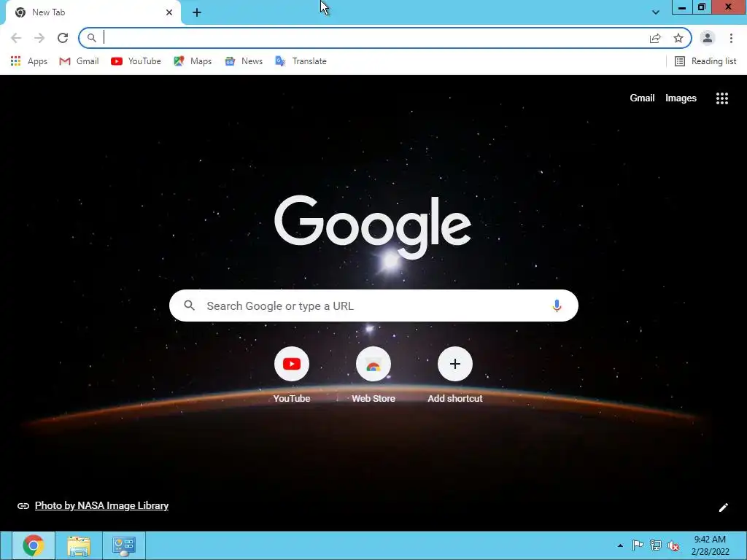Open a new tab with the plus button
747x560 pixels.
click(x=197, y=12)
